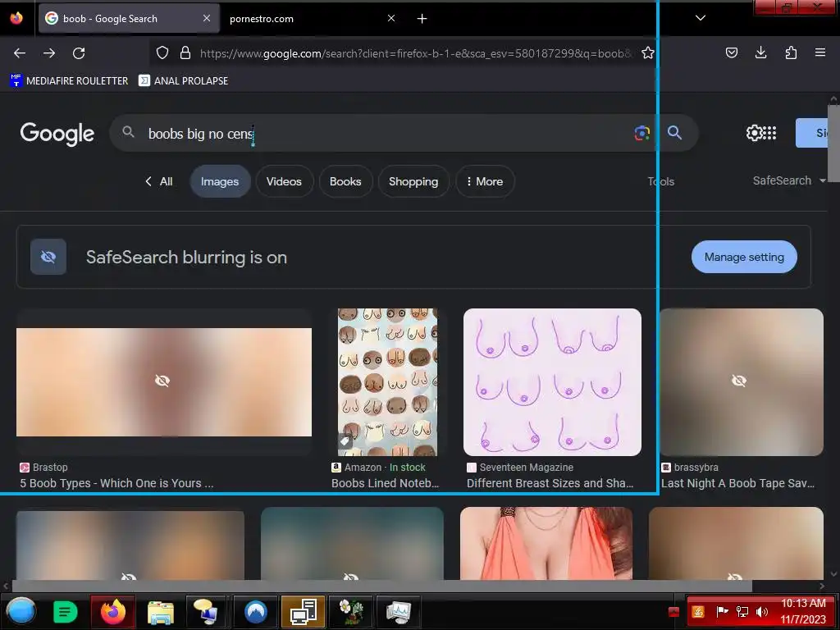The width and height of the screenshot is (840, 630).
Task: Switch to All results
Action: coord(166,181)
